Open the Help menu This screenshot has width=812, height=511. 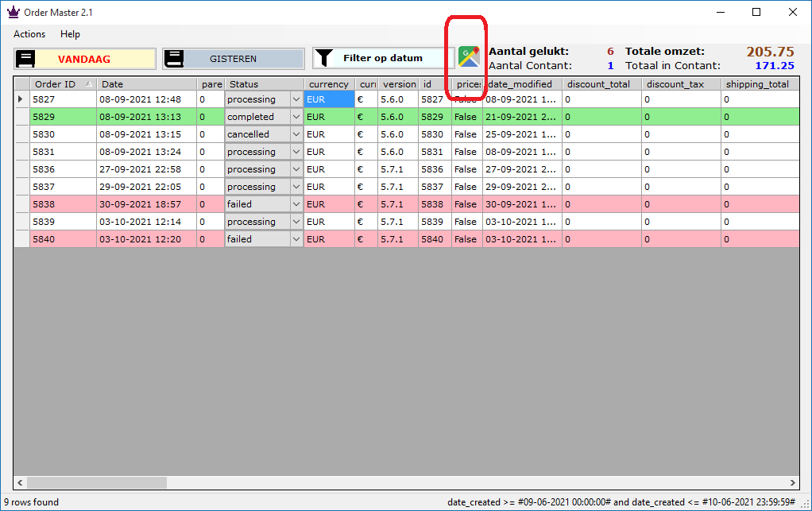[x=70, y=34]
